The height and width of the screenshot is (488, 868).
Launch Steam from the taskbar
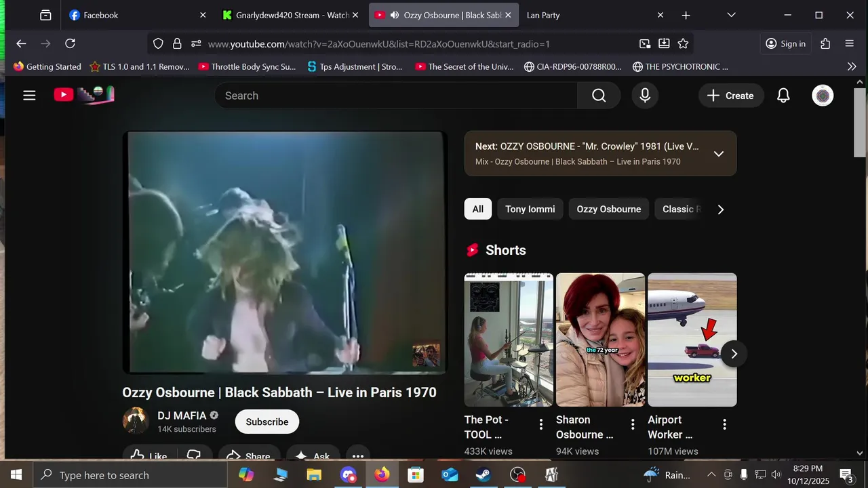pos(484,475)
